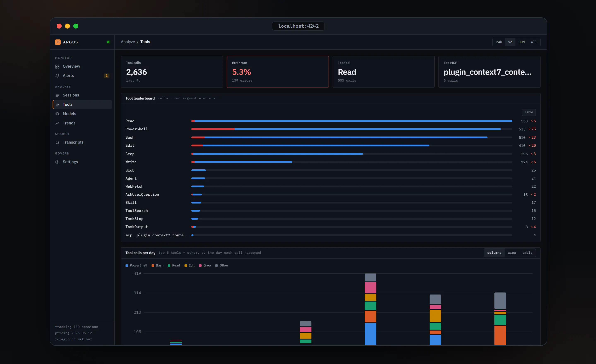Click Bash's ×23 error count
The image size is (596, 364).
pyautogui.click(x=532, y=138)
